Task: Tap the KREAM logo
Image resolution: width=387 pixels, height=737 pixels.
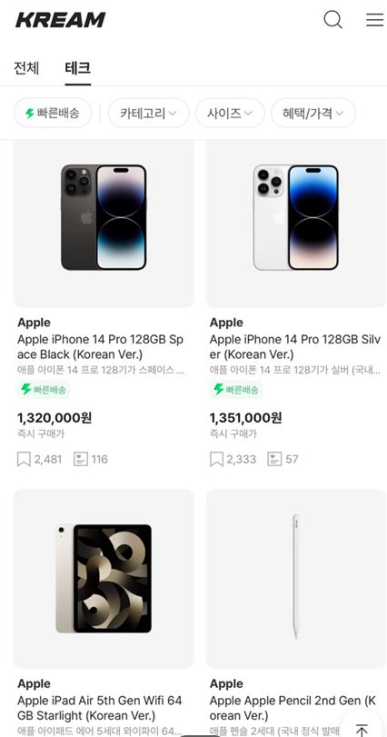Action: click(x=61, y=20)
